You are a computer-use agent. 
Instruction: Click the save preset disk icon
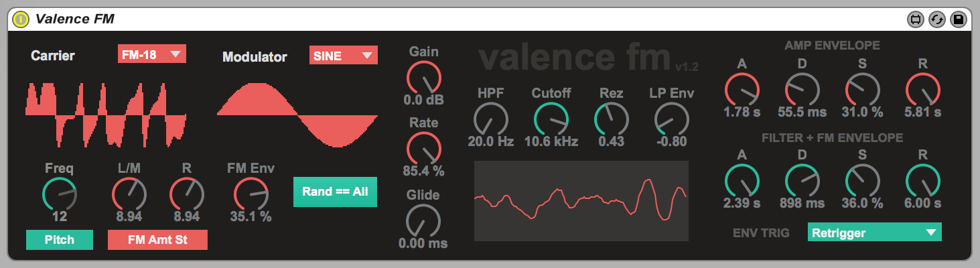[958, 19]
